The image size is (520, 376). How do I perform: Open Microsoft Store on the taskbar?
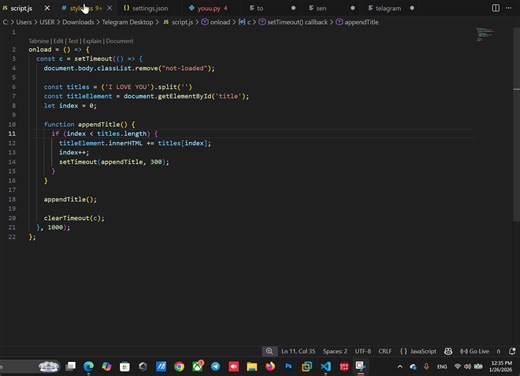point(125,367)
